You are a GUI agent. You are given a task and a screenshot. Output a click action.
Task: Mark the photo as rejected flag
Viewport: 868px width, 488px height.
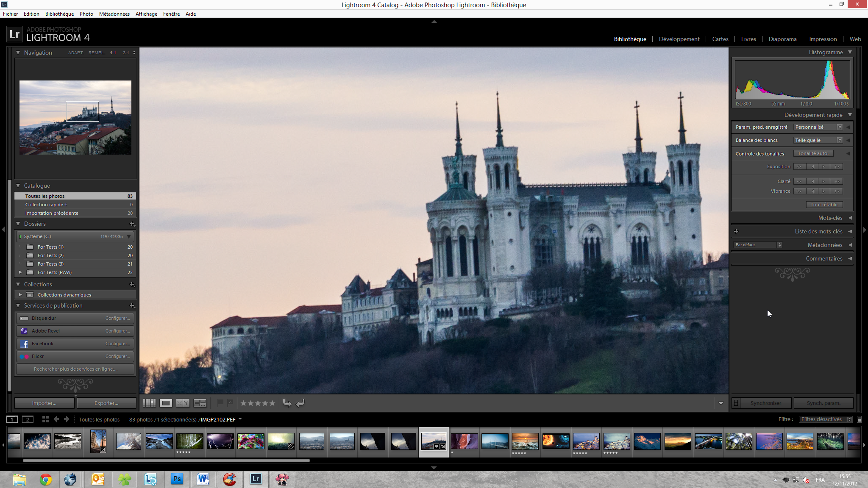[230, 403]
